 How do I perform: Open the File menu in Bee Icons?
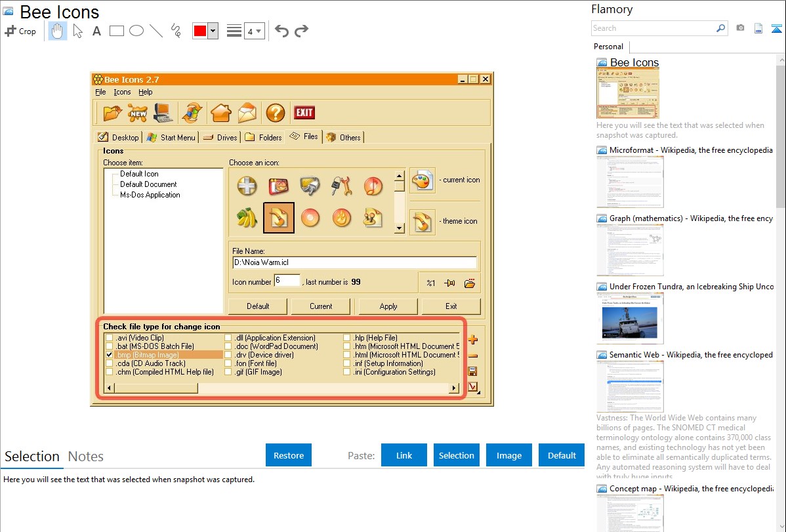(x=101, y=92)
